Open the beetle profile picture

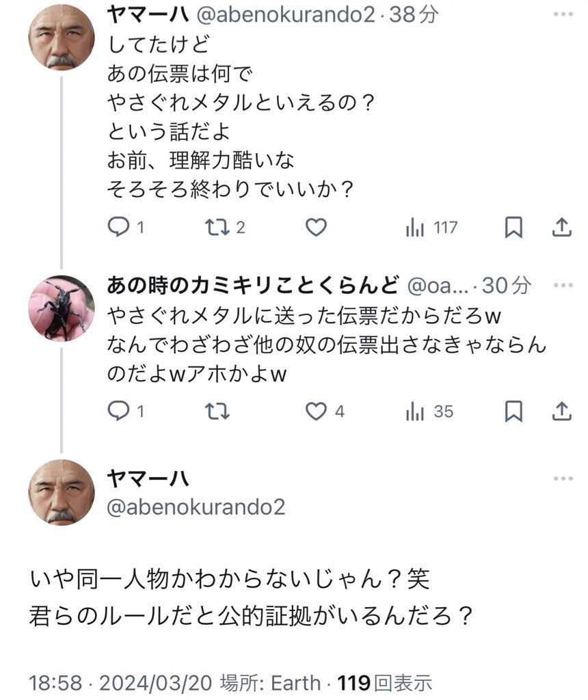pyautogui.click(x=62, y=308)
